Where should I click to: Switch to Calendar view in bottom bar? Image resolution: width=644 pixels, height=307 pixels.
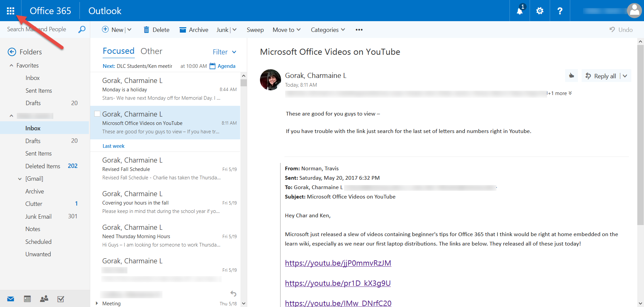pyautogui.click(x=28, y=299)
